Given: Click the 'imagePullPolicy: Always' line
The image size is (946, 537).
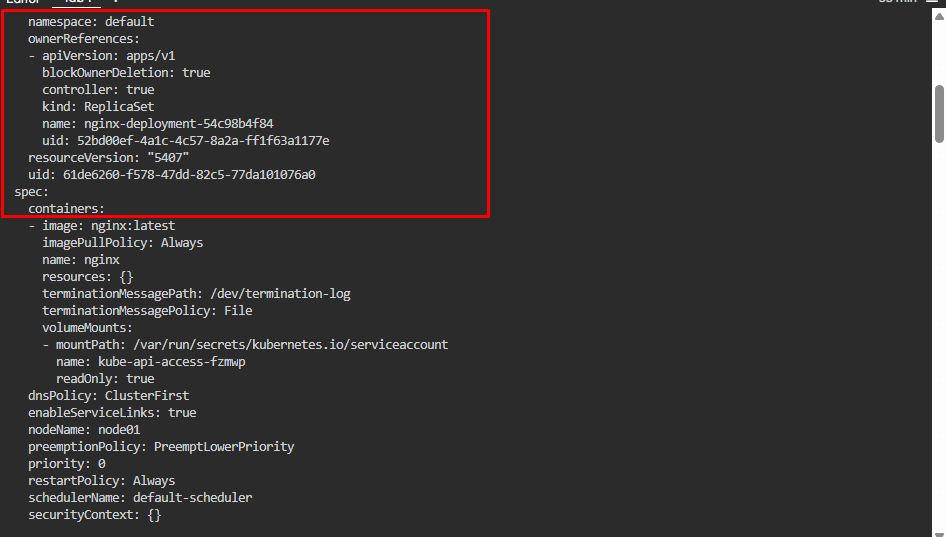Looking at the screenshot, I should click(x=122, y=242).
